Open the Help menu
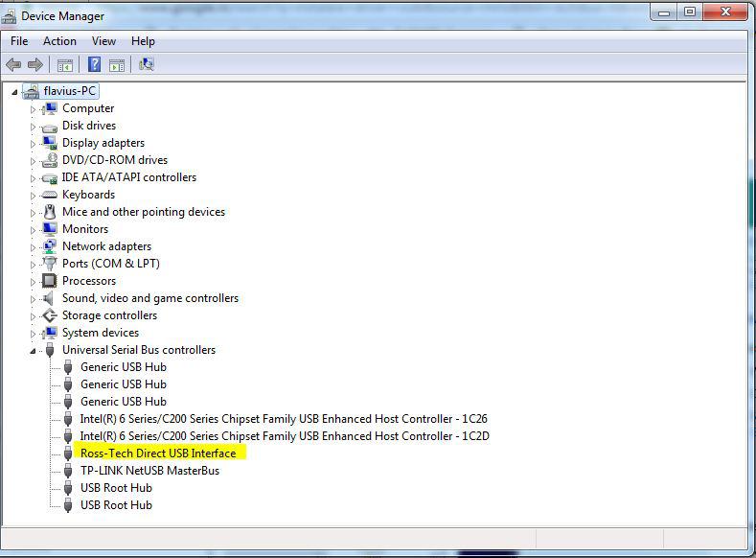Image resolution: width=756 pixels, height=558 pixels. (143, 41)
